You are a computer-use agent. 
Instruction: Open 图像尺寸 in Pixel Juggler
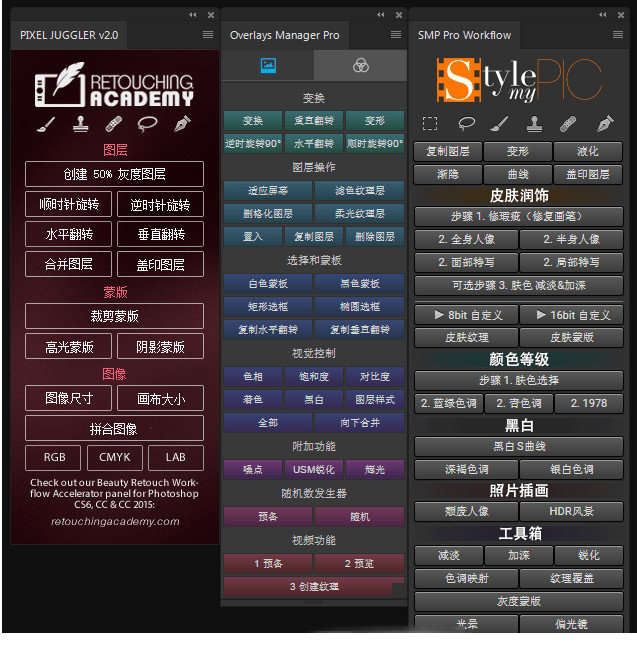coord(68,398)
